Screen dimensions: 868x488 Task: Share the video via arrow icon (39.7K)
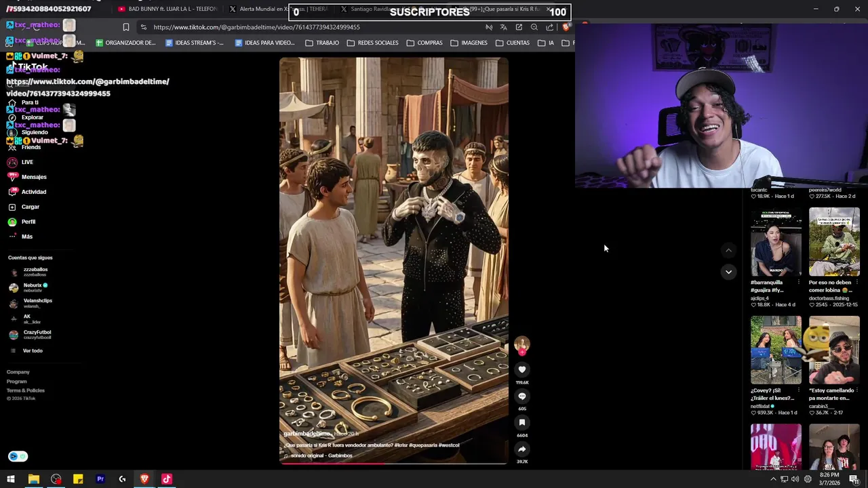[521, 449]
